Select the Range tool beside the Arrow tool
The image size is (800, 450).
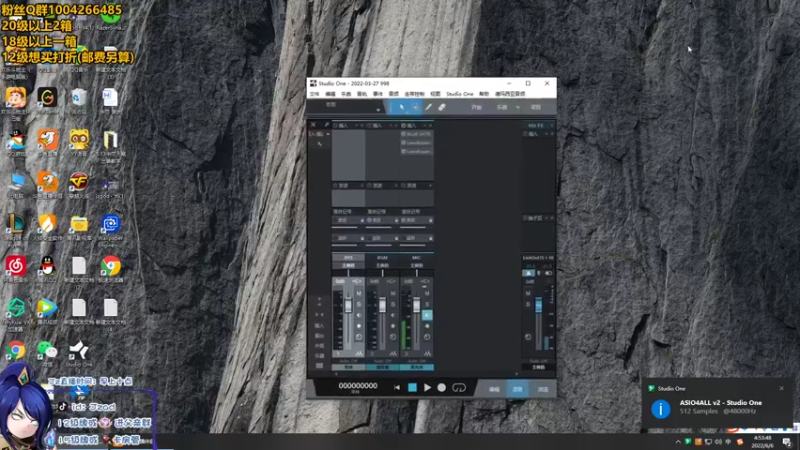[415, 107]
